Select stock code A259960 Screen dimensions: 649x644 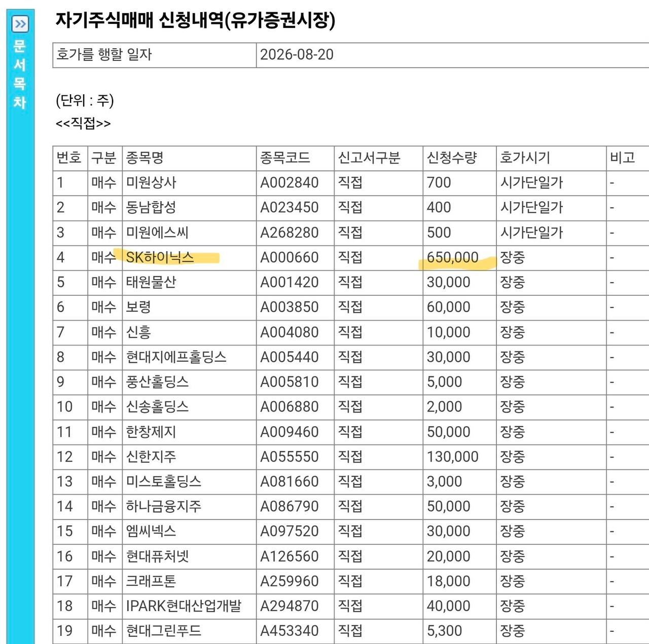[x=290, y=582]
